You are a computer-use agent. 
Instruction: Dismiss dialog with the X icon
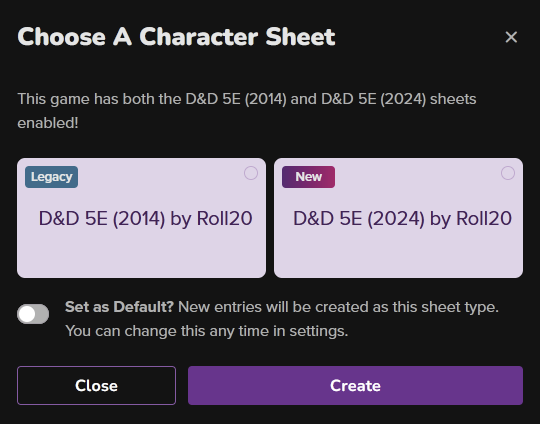(511, 37)
